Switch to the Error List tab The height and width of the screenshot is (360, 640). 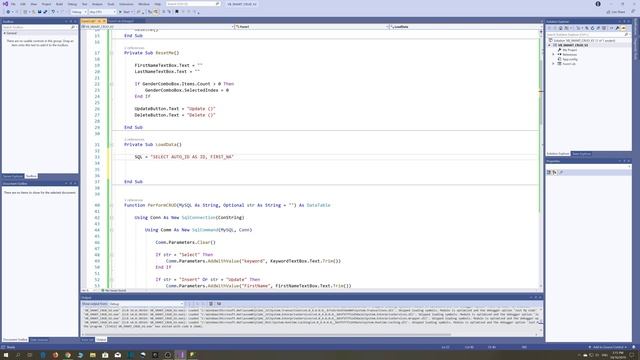tap(87, 340)
